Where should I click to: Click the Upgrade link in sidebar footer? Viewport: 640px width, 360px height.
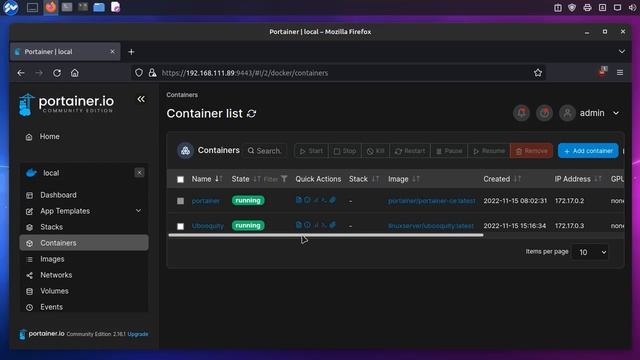click(138, 334)
